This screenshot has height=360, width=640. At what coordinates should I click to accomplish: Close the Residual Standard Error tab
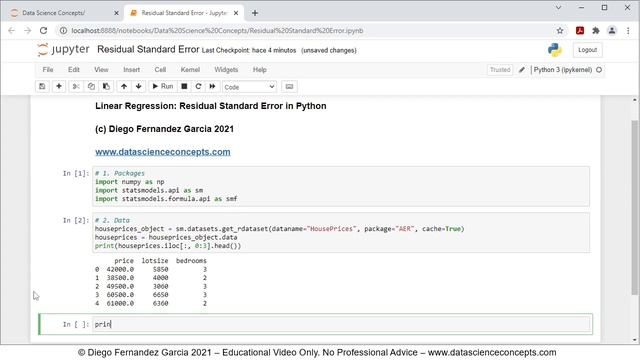click(x=236, y=13)
